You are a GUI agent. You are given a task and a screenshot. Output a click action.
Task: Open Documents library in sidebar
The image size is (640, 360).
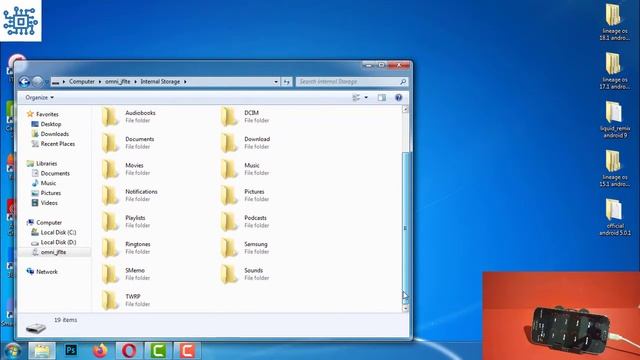[51, 173]
